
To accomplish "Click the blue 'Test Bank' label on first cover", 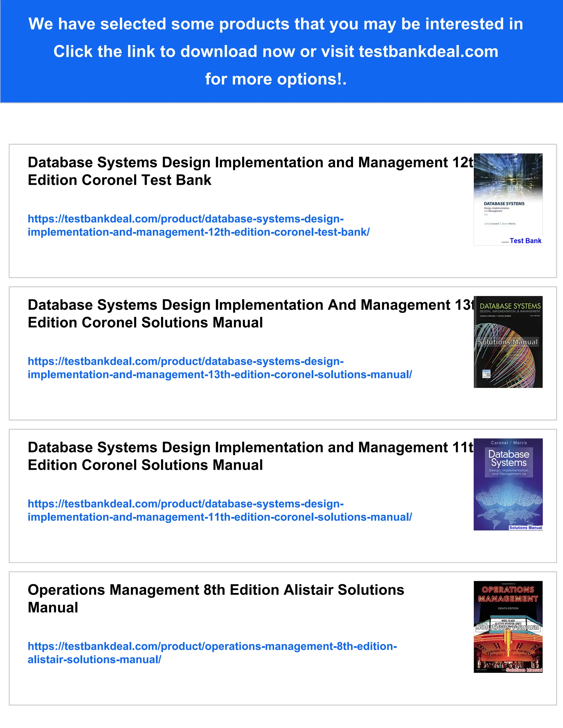I will pyautogui.click(x=525, y=241).
